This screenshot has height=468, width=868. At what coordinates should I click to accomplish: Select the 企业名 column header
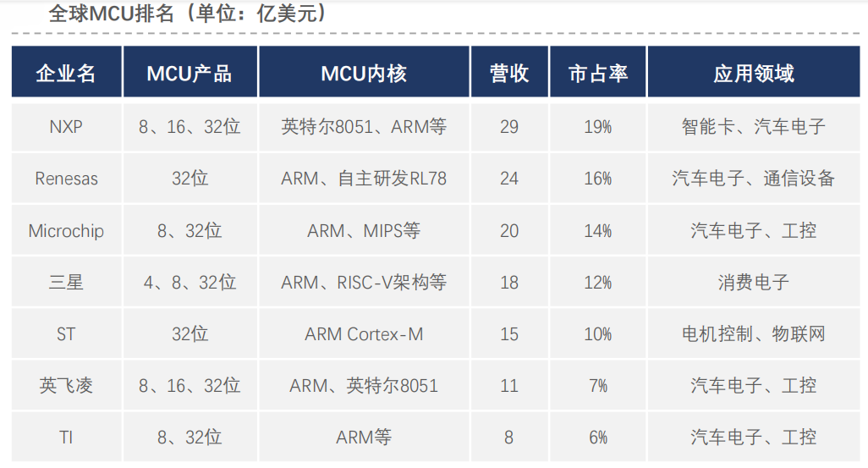coord(67,72)
